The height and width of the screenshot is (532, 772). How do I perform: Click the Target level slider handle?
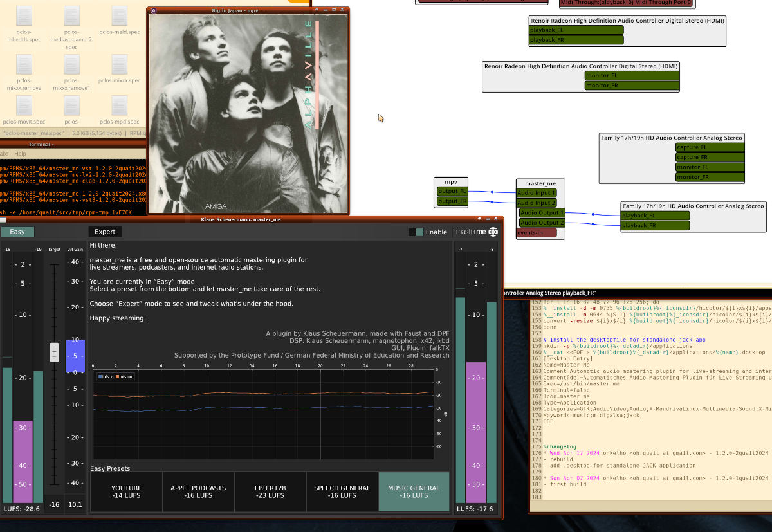click(54, 352)
